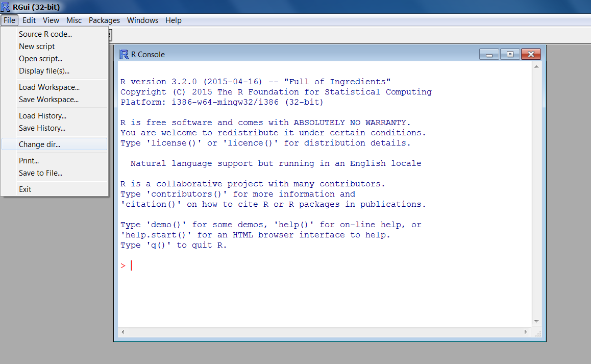Click the "Platform: i386-w64-mingw32/i386" line

221,102
